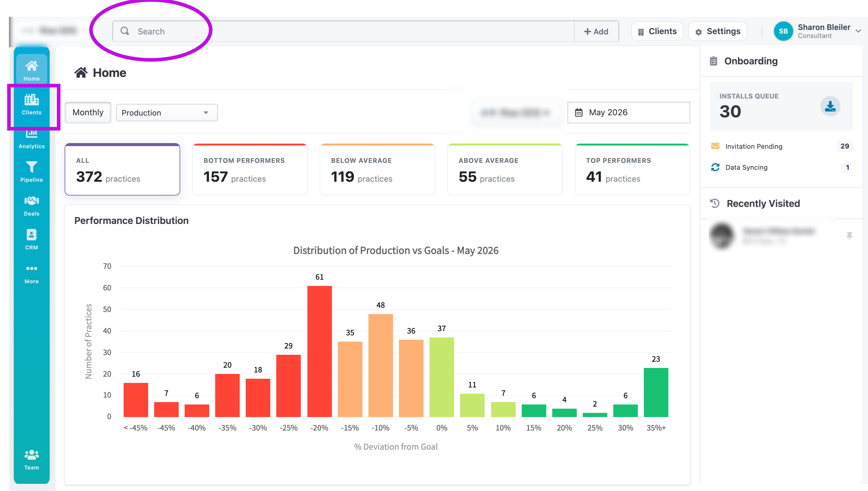Screen dimensions: 868x491
Task: Select the Bottom Performers card
Action: (x=249, y=169)
